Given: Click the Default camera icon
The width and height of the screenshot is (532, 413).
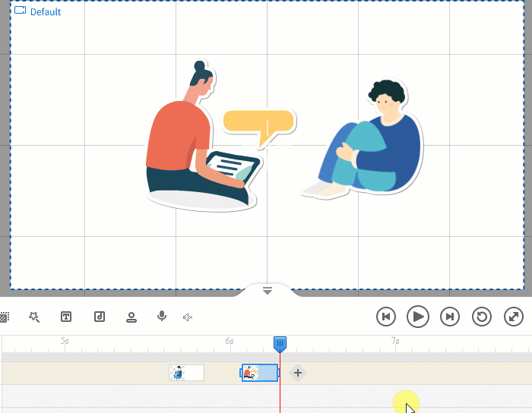Looking at the screenshot, I should pyautogui.click(x=20, y=10).
